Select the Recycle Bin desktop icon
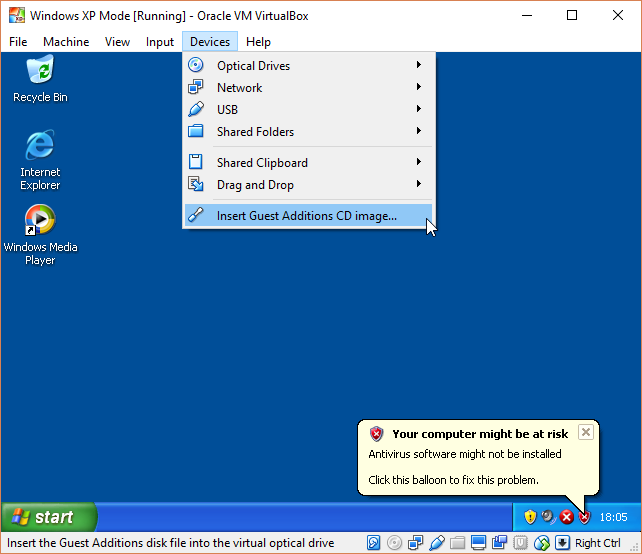642x554 pixels. [40, 72]
